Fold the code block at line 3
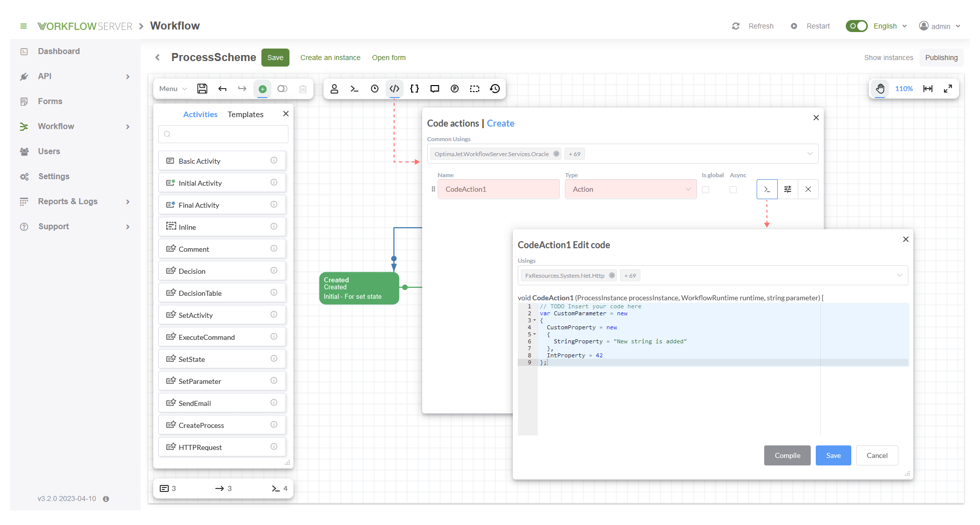 (x=535, y=320)
